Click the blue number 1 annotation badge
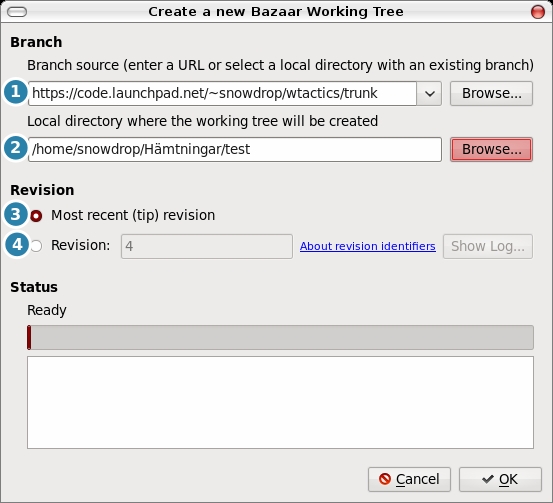This screenshot has height=503, width=553. 16,92
